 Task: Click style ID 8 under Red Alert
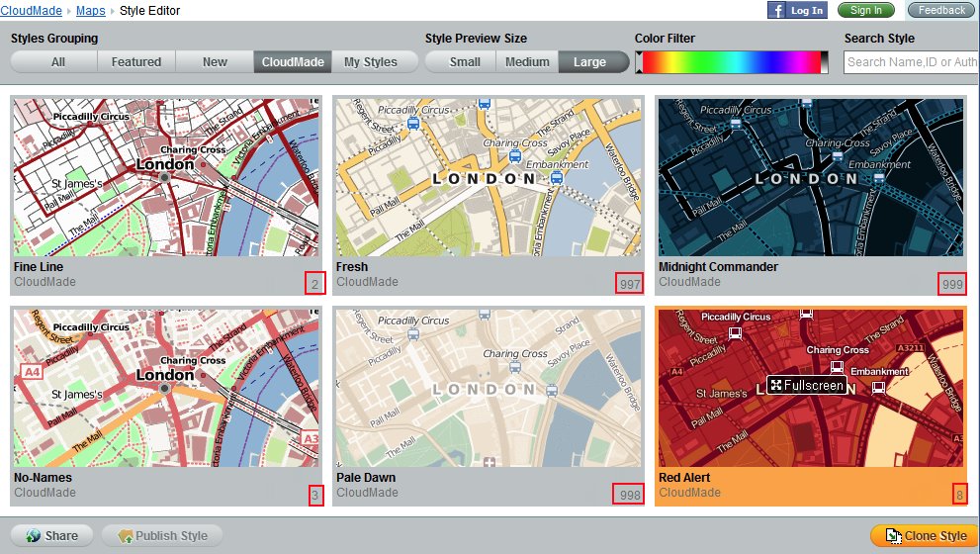click(959, 496)
